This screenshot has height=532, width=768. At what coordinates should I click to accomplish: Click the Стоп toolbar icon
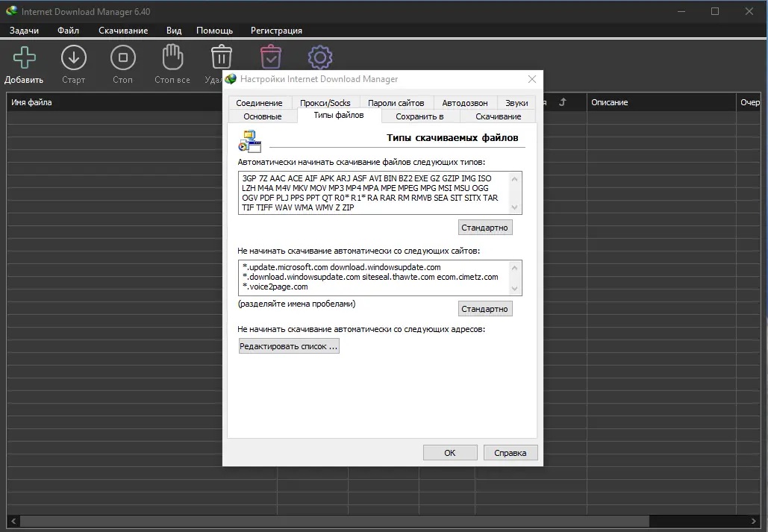(123, 57)
